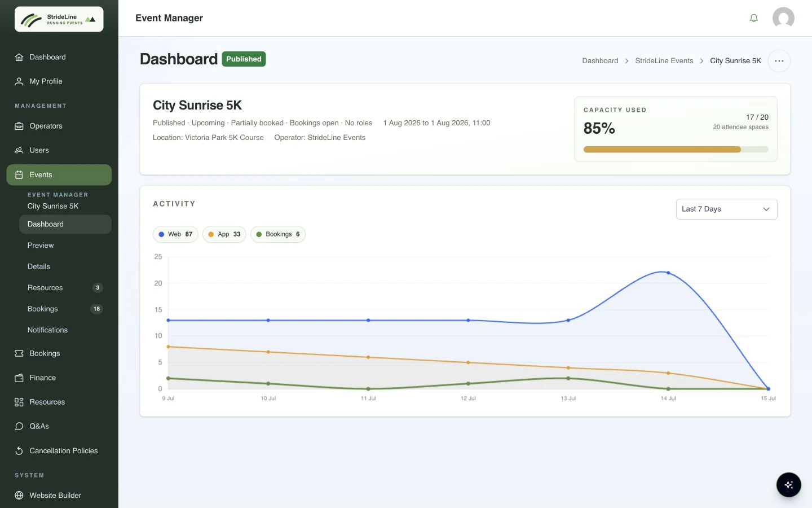Toggle the Bookings series legend chip

(x=278, y=234)
